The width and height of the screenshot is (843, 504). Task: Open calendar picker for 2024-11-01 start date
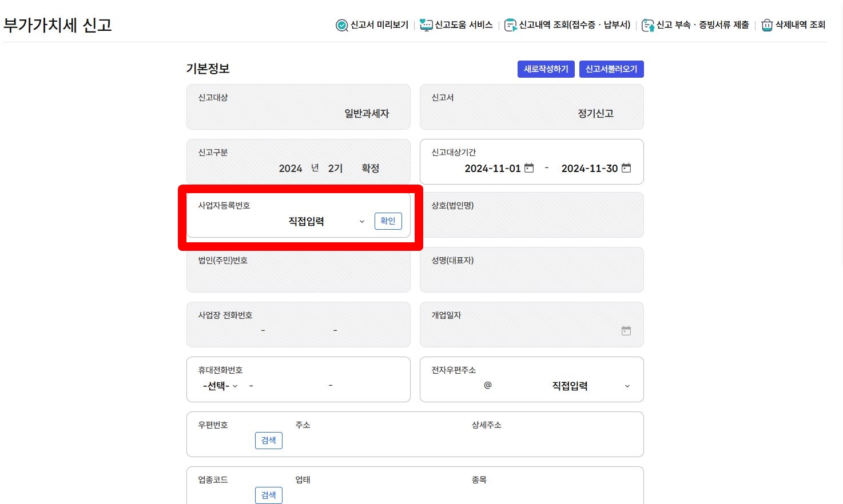[x=529, y=168]
